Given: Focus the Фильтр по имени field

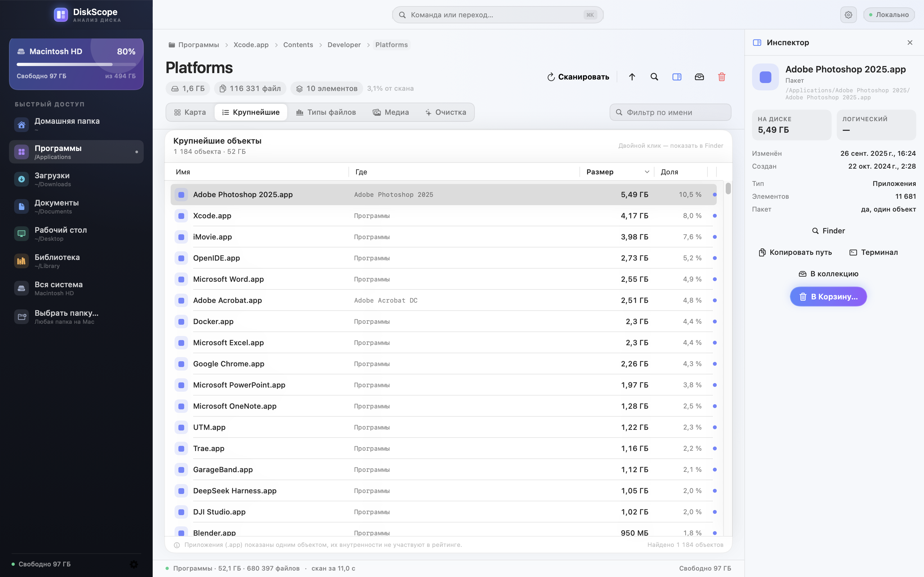Looking at the screenshot, I should click(670, 112).
